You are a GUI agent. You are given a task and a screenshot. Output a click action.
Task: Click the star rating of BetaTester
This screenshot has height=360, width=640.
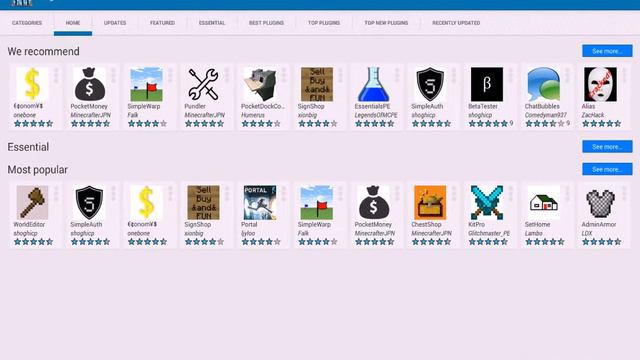488,124
